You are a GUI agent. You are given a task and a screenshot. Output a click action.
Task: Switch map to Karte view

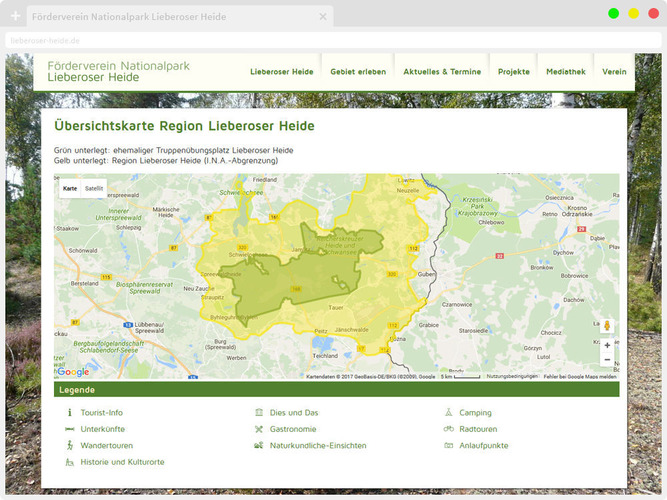click(x=70, y=188)
